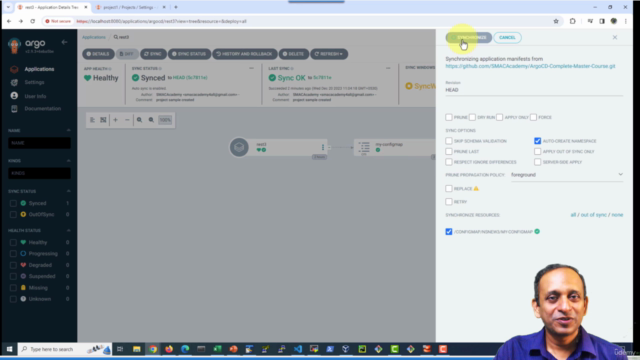Filter by Degraded status
Viewport: 640px width, 360px height.
pos(13,265)
